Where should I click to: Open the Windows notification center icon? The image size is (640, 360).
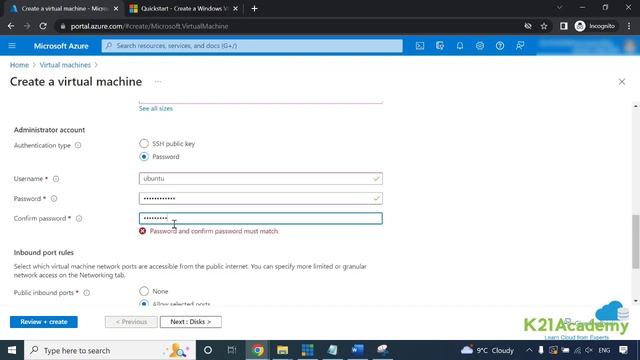(623, 350)
